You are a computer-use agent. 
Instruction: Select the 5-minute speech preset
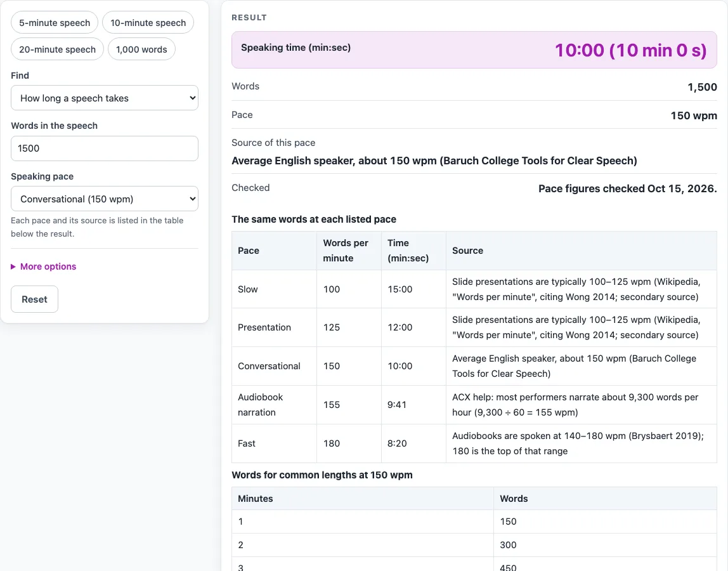(x=55, y=22)
